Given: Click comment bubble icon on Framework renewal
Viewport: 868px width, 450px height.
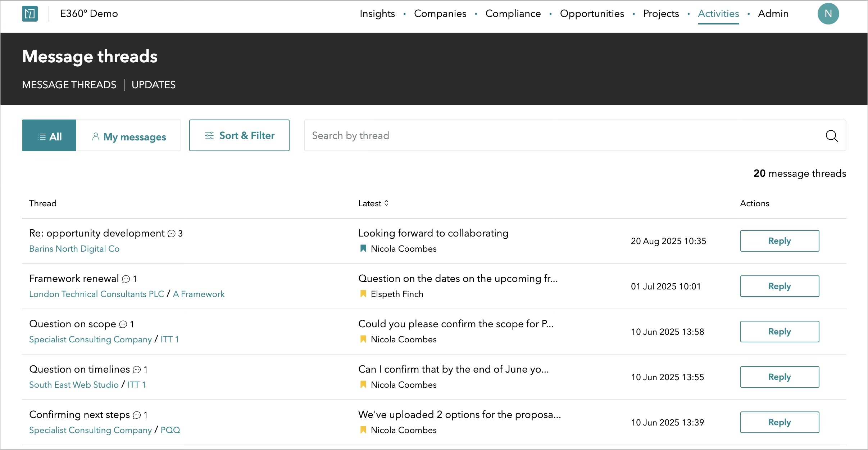Looking at the screenshot, I should (126, 279).
